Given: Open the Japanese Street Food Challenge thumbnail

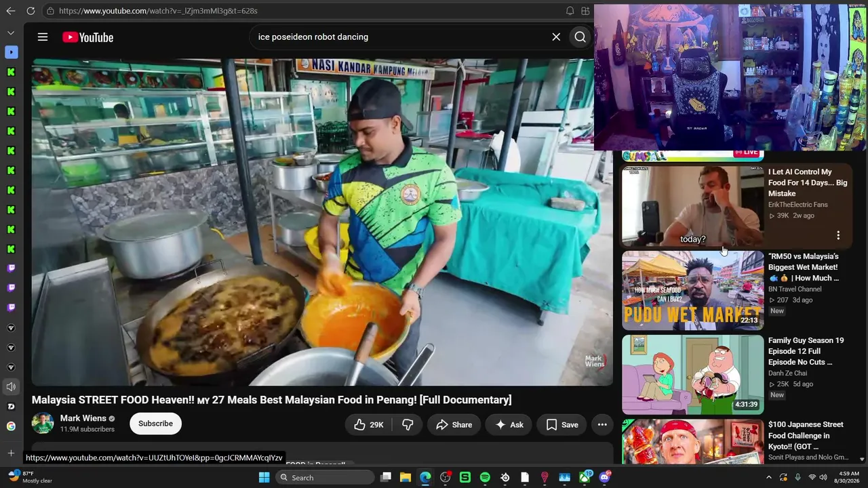Looking at the screenshot, I should click(x=692, y=441).
